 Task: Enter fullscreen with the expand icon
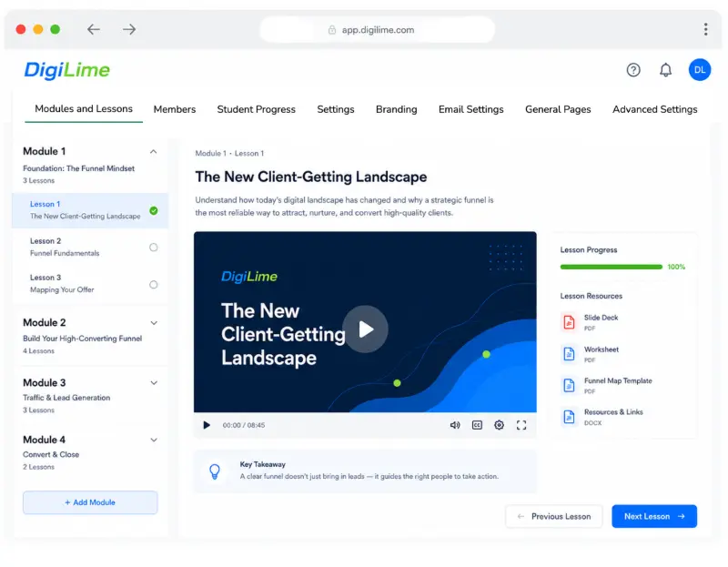coord(521,425)
